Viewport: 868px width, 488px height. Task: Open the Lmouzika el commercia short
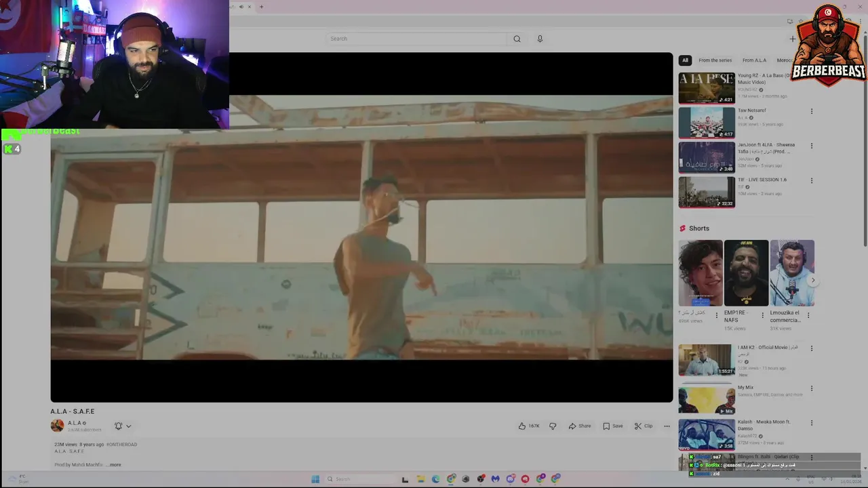(x=792, y=273)
